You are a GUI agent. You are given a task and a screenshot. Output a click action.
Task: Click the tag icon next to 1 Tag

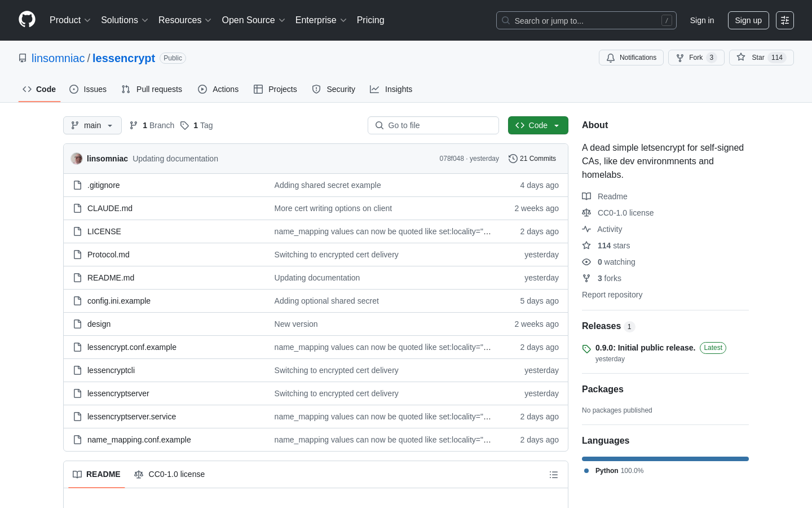coord(184,125)
